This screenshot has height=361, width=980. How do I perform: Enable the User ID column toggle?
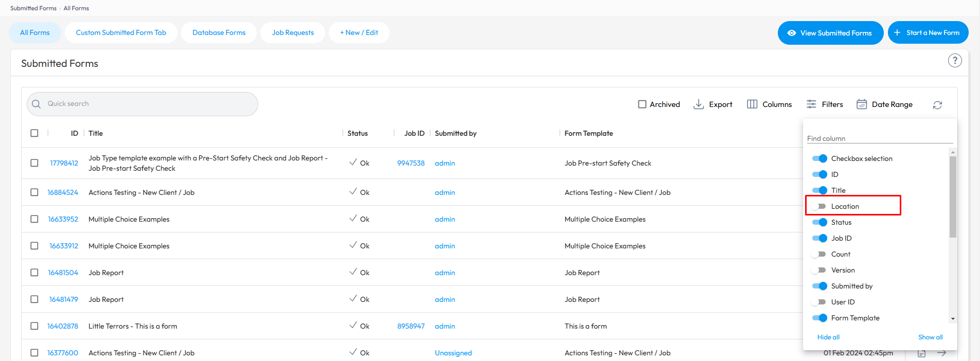click(819, 302)
